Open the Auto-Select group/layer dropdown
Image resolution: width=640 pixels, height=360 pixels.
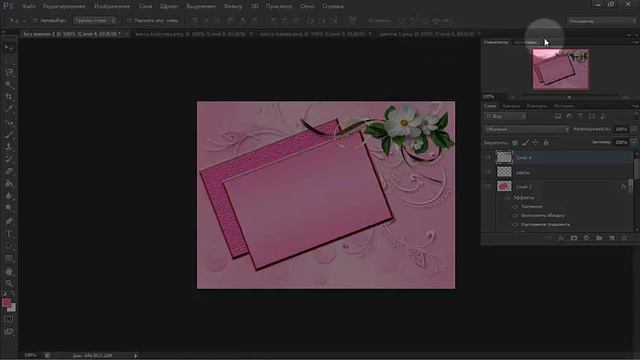pyautogui.click(x=95, y=20)
